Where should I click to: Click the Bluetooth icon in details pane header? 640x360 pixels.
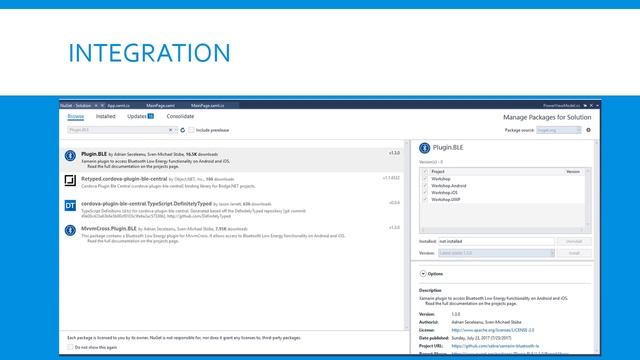424,148
